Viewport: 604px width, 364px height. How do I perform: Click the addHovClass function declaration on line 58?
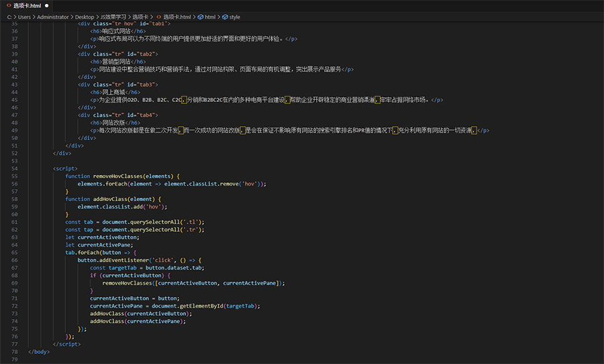[113, 199]
